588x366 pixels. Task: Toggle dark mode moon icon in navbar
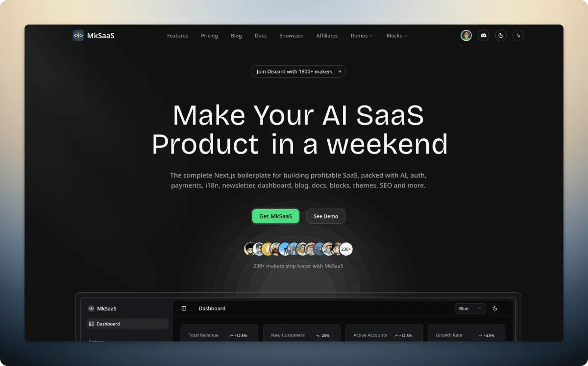point(501,35)
